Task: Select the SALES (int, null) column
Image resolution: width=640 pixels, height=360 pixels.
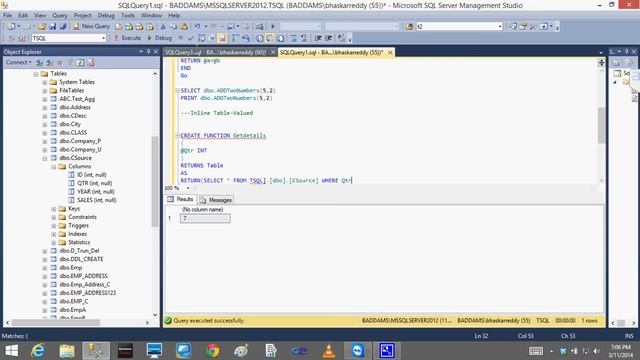Action: coord(97,200)
